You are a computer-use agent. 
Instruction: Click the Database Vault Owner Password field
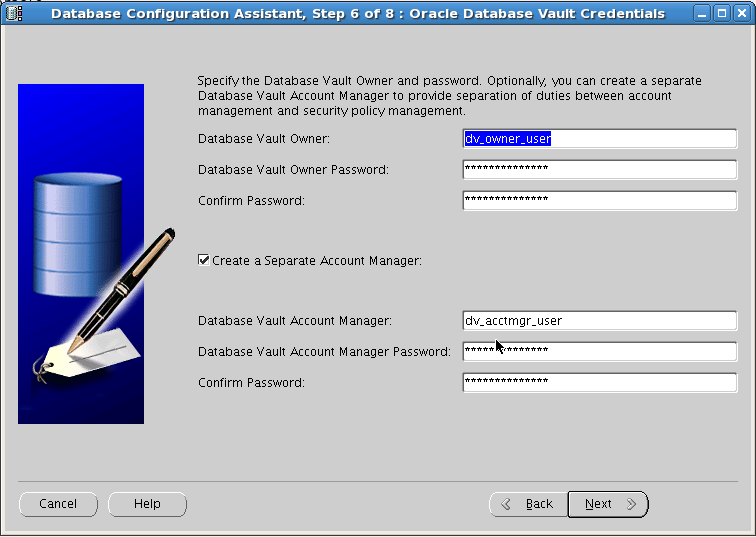pyautogui.click(x=599, y=170)
